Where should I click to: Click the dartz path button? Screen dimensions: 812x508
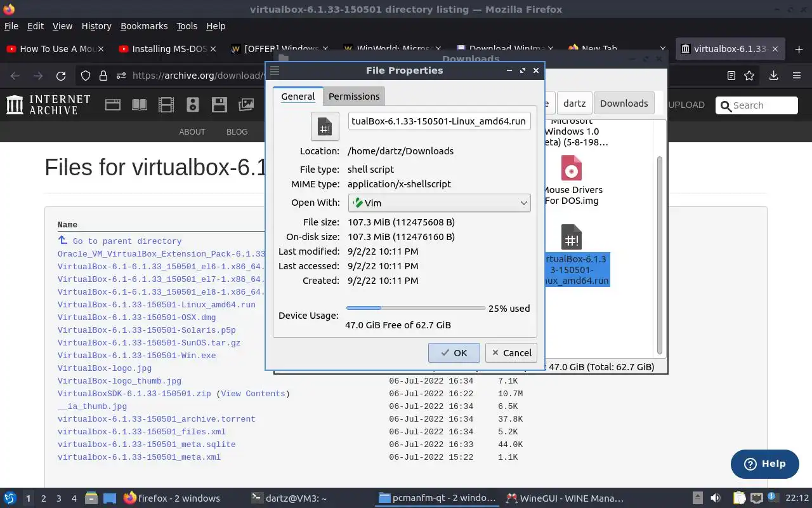click(x=575, y=104)
